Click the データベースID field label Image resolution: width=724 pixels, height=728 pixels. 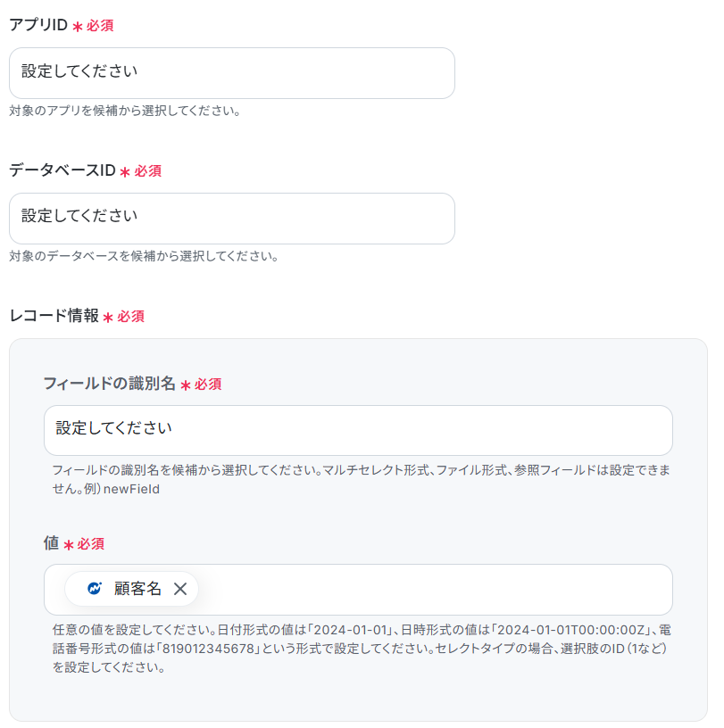62,170
